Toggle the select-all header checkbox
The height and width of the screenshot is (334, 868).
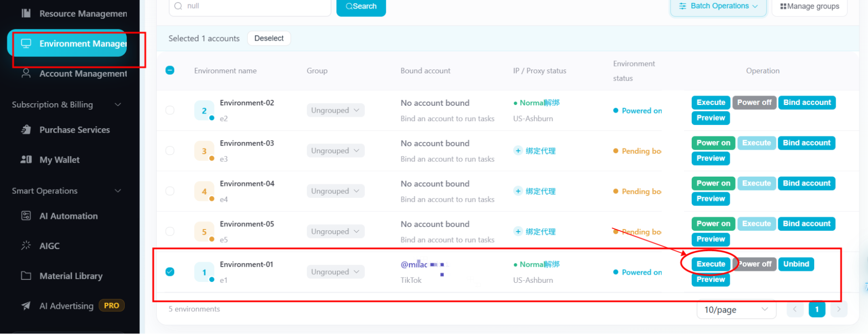[170, 70]
